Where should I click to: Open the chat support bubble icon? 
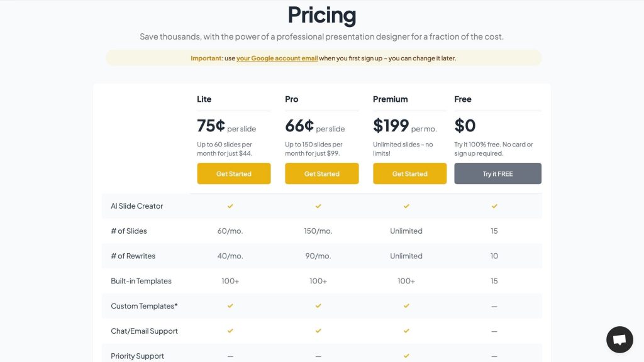point(619,339)
